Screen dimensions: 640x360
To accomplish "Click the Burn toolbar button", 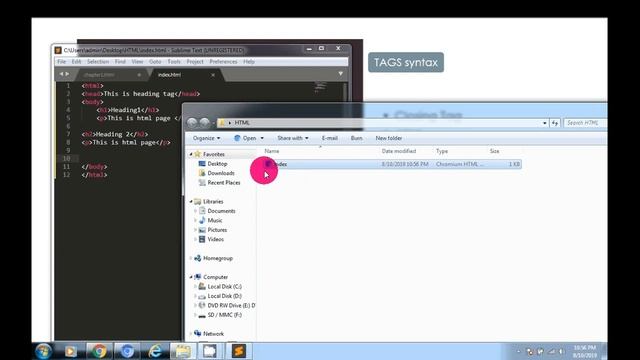I will coord(356,138).
